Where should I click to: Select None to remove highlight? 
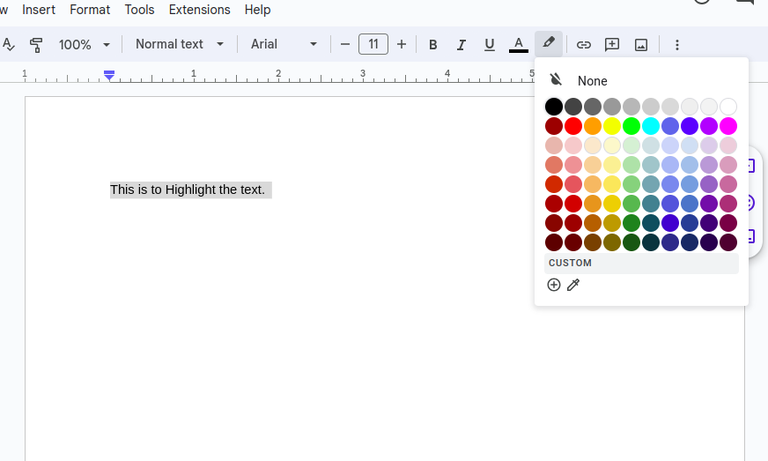pyautogui.click(x=591, y=81)
